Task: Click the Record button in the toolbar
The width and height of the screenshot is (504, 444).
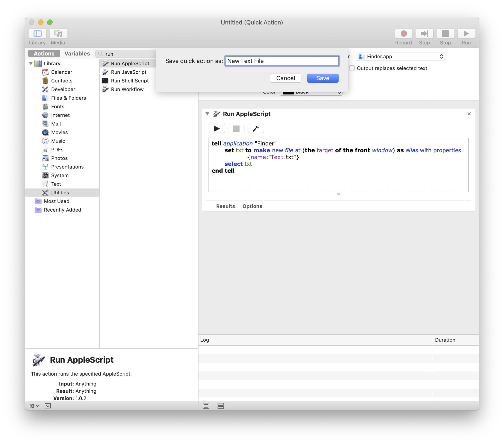Action: click(404, 34)
